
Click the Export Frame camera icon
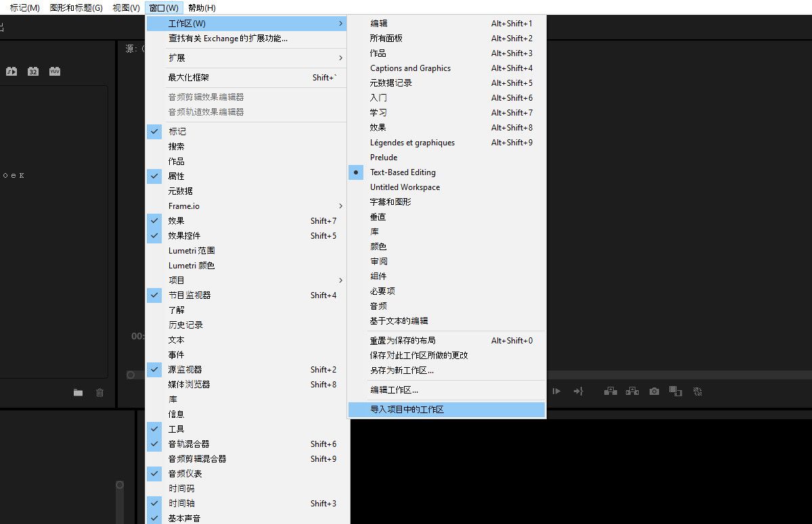(x=654, y=391)
